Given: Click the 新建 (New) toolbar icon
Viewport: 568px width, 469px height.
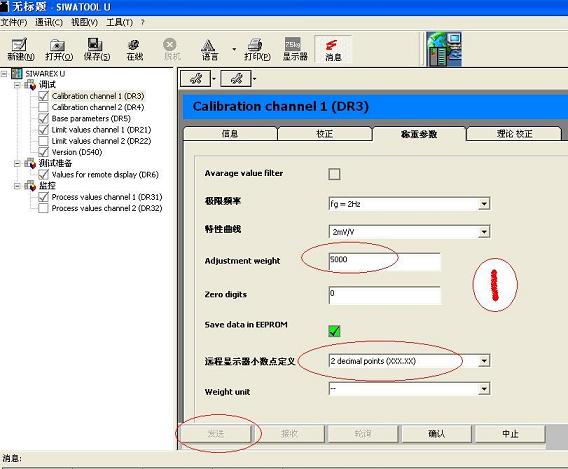Looking at the screenshot, I should click(x=20, y=49).
